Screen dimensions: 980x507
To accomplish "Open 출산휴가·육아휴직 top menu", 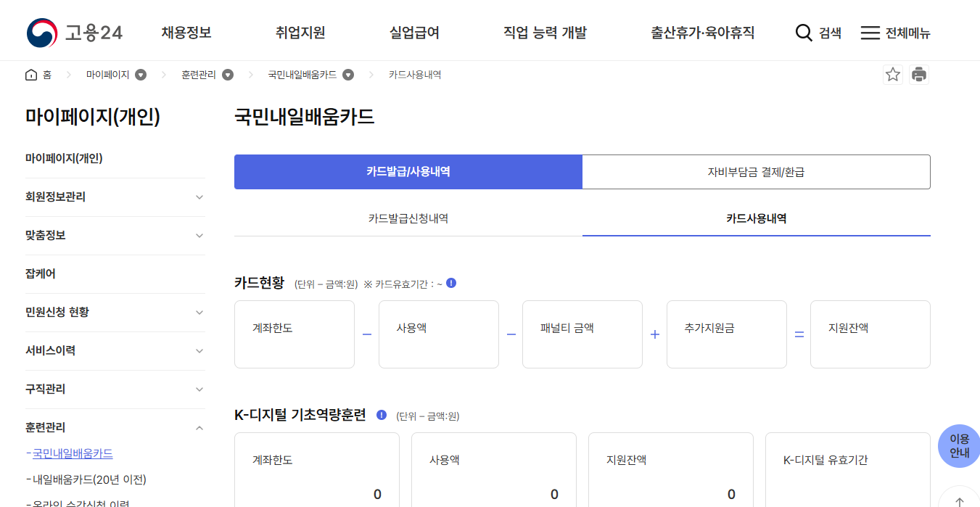I will (x=703, y=33).
